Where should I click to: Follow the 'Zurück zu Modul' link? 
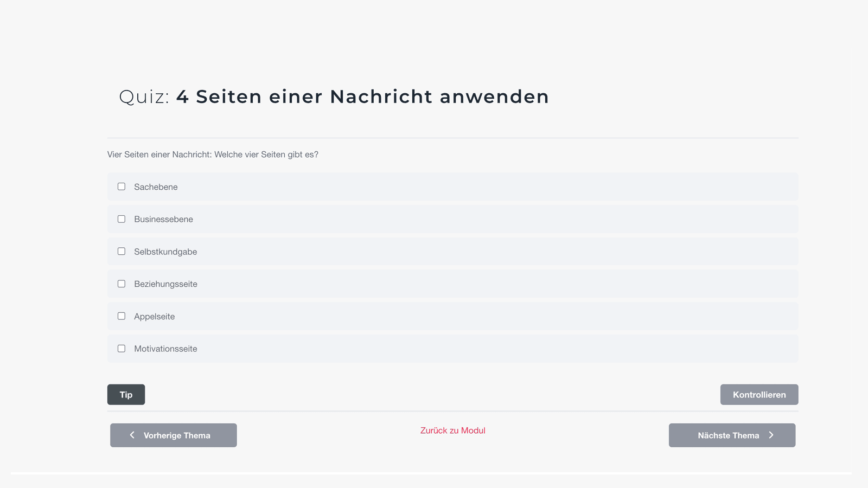452,431
